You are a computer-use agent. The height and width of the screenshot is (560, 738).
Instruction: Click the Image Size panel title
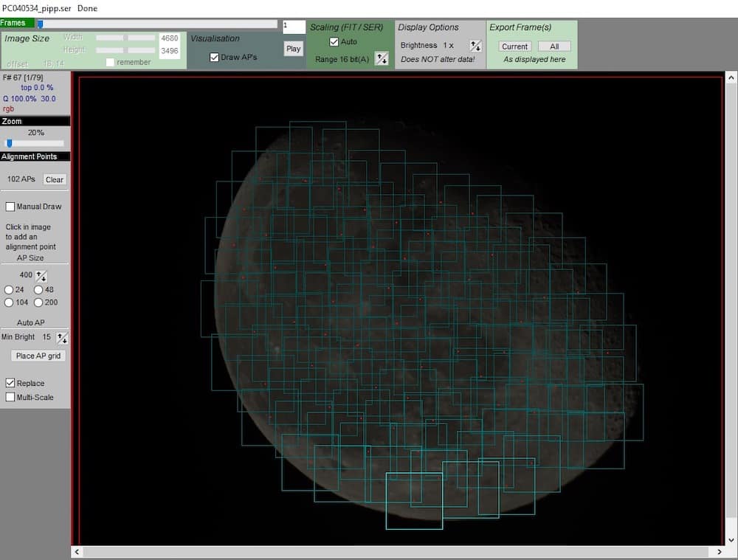(x=27, y=38)
